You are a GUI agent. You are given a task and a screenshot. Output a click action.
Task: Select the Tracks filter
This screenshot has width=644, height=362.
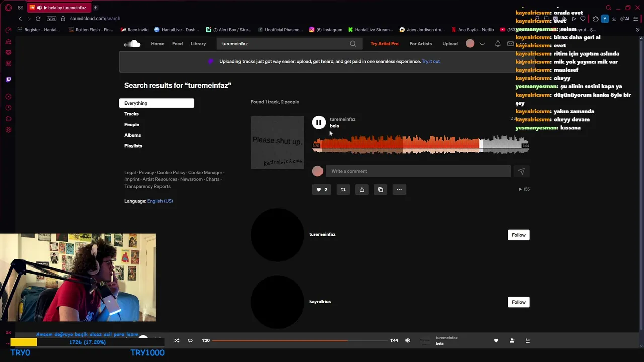click(x=131, y=114)
